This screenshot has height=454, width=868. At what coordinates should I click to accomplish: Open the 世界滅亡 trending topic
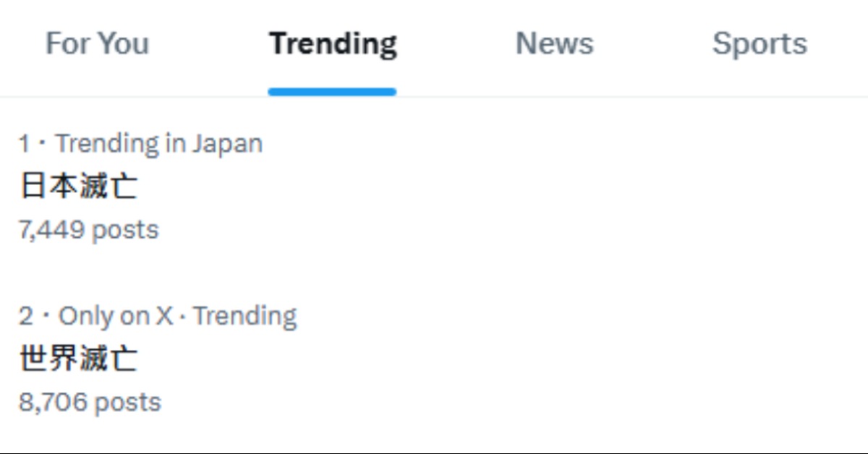click(x=78, y=359)
